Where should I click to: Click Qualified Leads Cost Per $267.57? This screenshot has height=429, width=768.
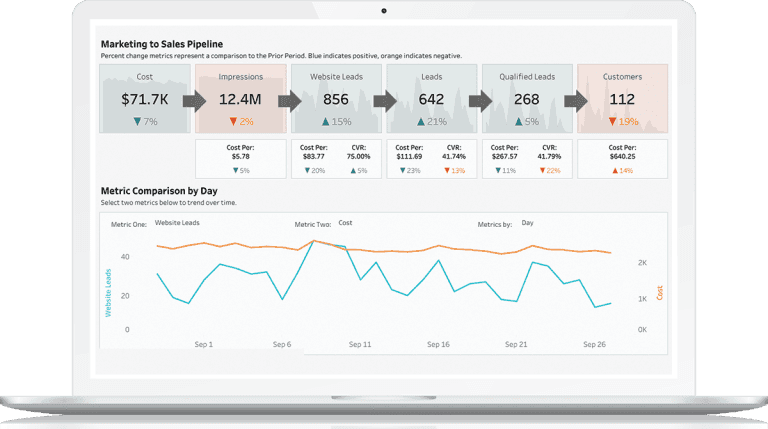coord(504,157)
